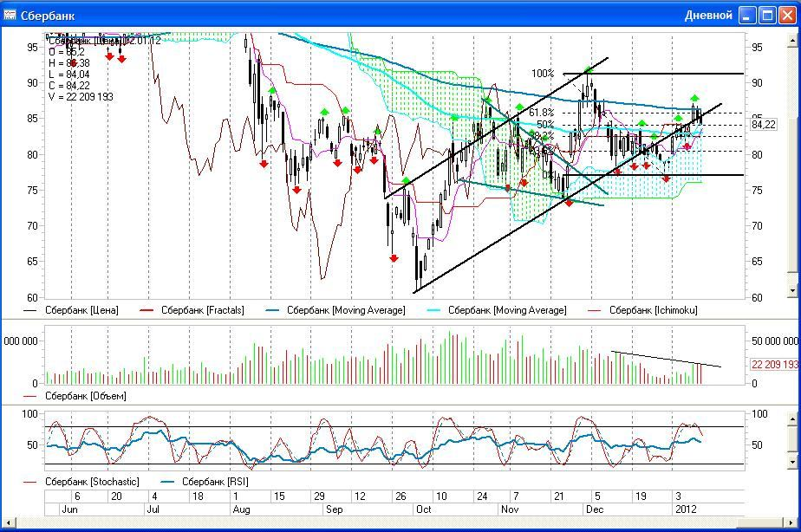
Task: Click the Nov month label on time axis
Action: pos(510,509)
